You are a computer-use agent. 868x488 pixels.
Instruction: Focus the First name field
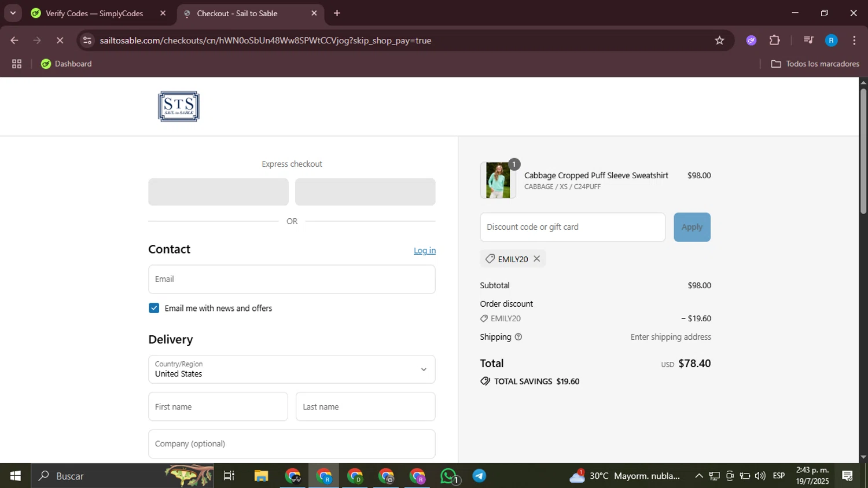click(x=218, y=406)
